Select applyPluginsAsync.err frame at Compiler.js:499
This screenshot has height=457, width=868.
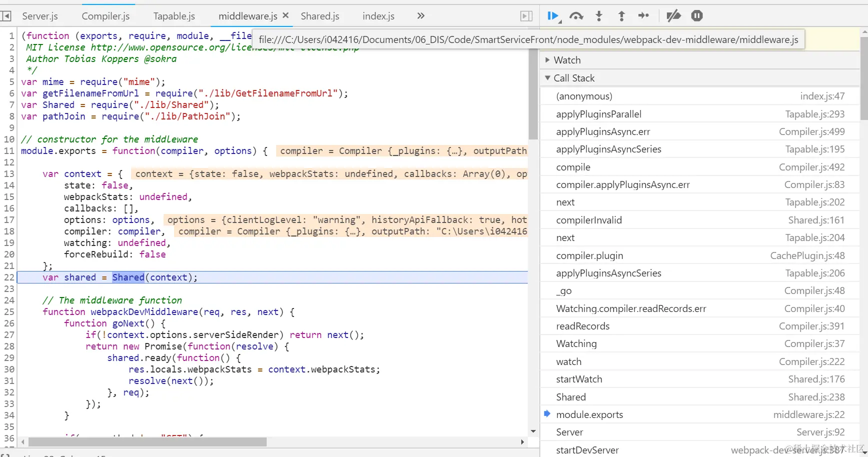(x=700, y=131)
